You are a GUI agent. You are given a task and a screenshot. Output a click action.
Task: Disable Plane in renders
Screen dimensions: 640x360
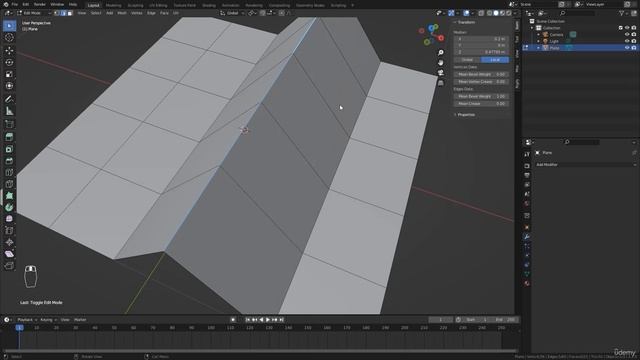coord(634,48)
